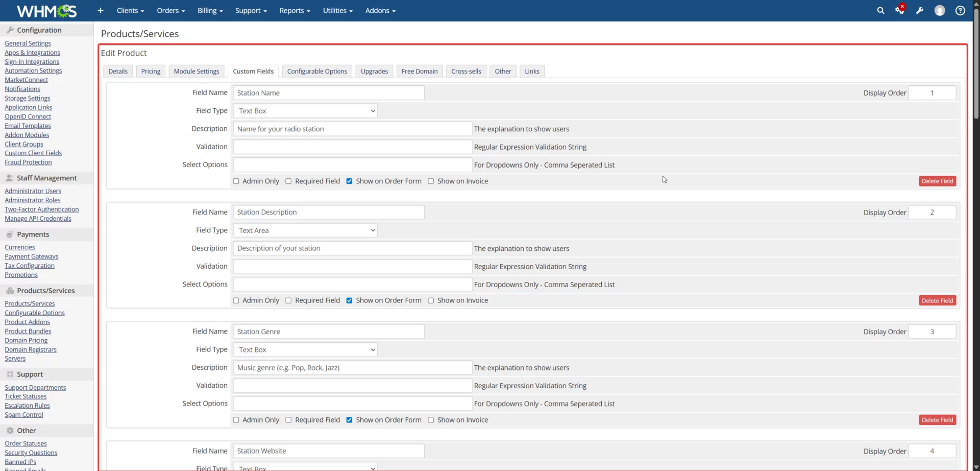Screen dimensions: 980x471
Task: Click the Display Order input showing 3
Action: pos(932,331)
